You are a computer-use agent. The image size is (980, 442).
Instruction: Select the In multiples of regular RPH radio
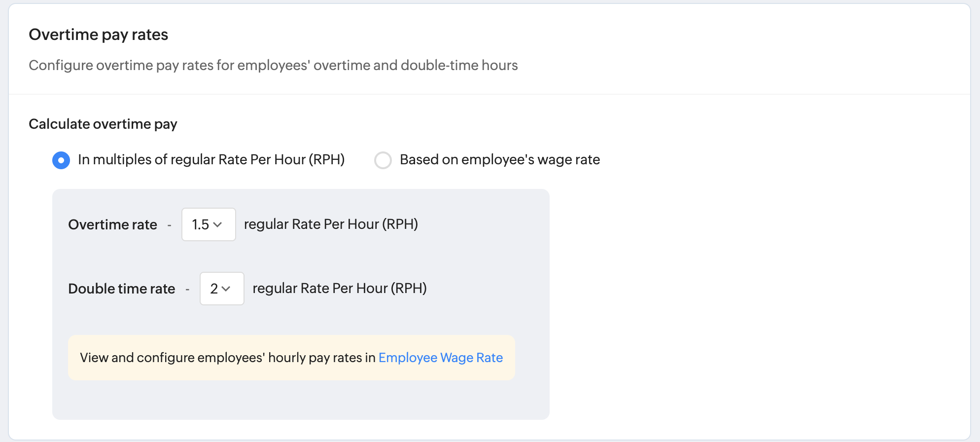tap(61, 160)
